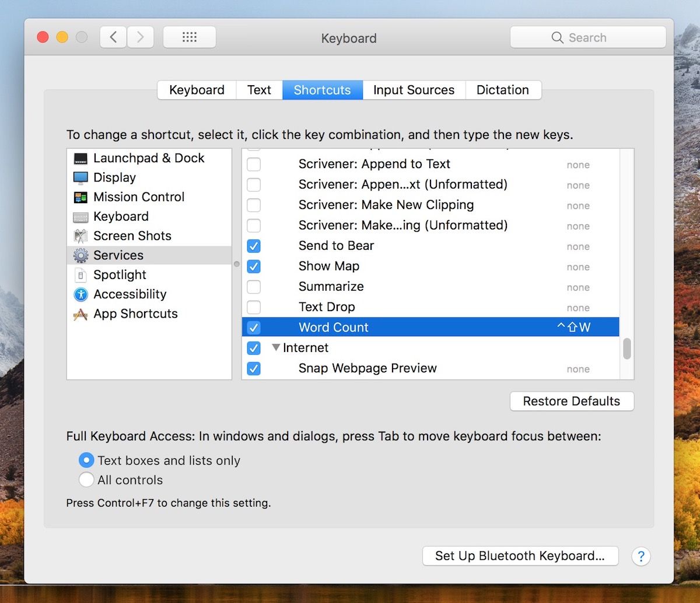Open Mission Control category icon
This screenshot has width=700, height=603.
pos(80,197)
